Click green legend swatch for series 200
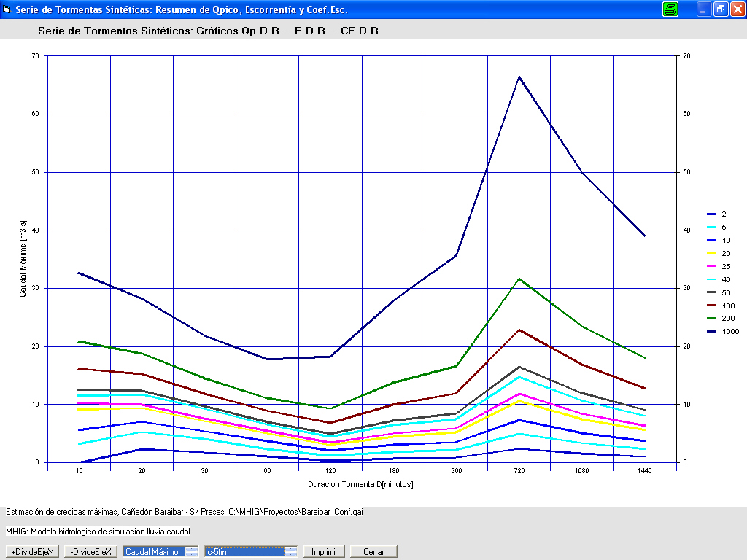This screenshot has width=747, height=560. point(711,318)
